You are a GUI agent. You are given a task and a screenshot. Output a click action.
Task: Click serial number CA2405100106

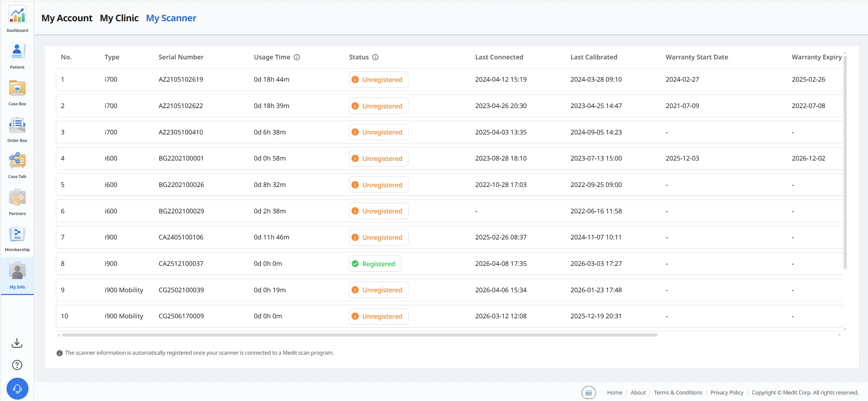(x=181, y=237)
